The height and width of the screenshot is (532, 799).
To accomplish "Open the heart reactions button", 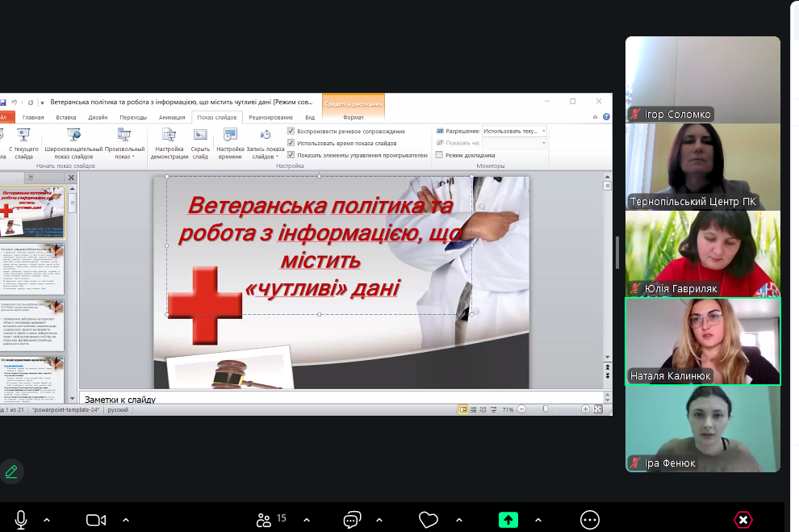I will point(429,520).
